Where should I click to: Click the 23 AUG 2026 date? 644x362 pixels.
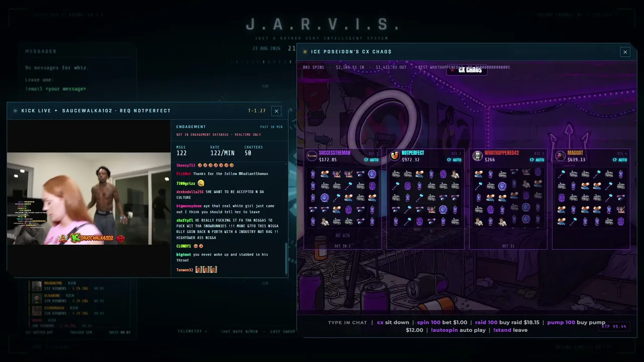click(266, 49)
